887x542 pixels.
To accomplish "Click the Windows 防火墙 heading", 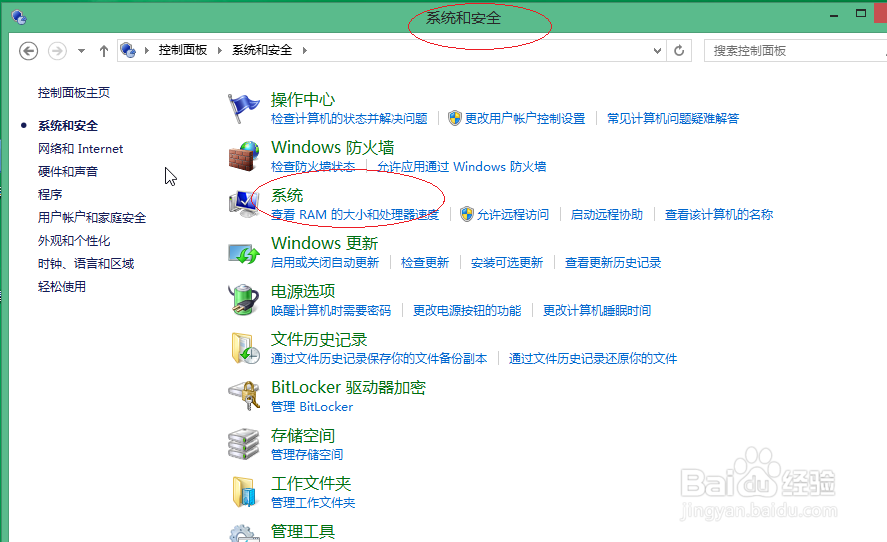I will (x=333, y=148).
